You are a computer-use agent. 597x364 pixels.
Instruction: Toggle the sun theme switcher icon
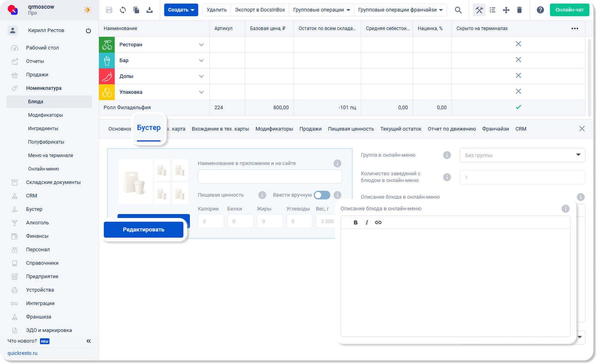pyautogui.click(x=87, y=10)
